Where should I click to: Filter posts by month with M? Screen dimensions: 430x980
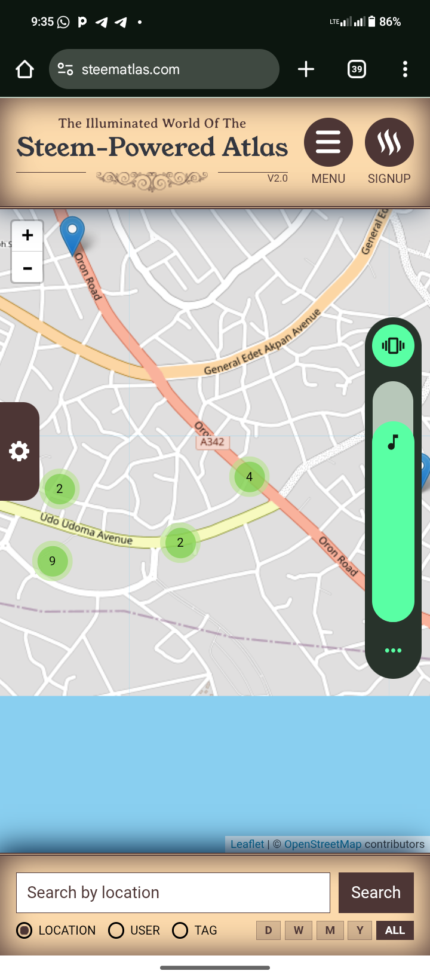point(330,930)
